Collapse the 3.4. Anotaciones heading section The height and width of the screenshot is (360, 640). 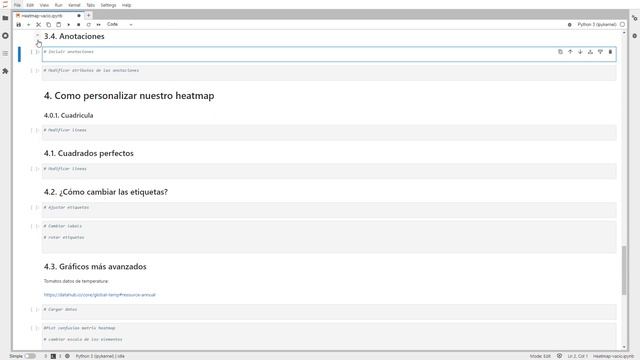(x=38, y=36)
